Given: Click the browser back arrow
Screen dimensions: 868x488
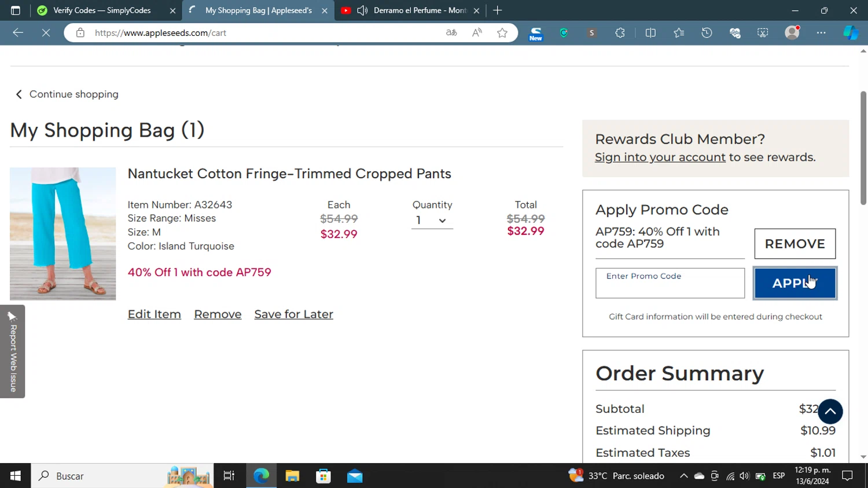Looking at the screenshot, I should point(18,33).
